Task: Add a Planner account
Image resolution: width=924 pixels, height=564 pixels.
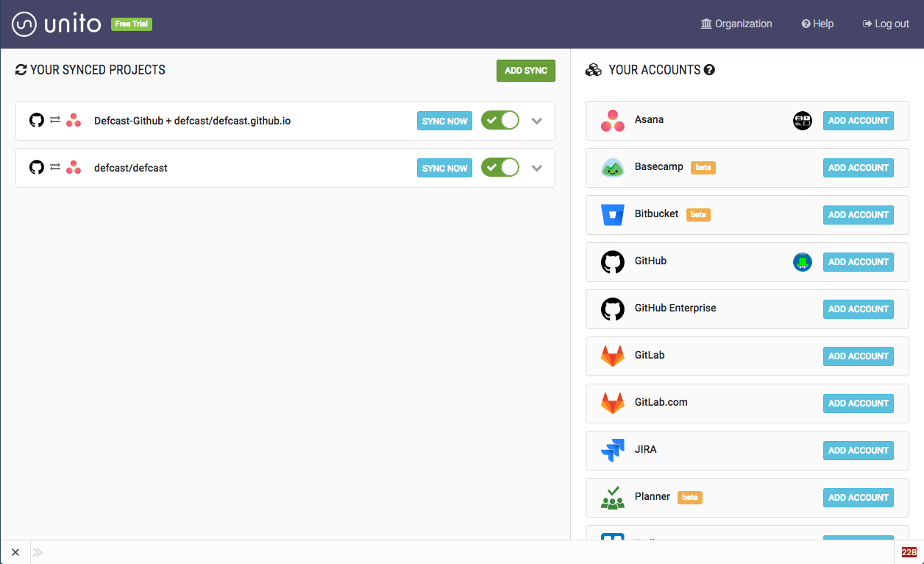Action: tap(859, 498)
